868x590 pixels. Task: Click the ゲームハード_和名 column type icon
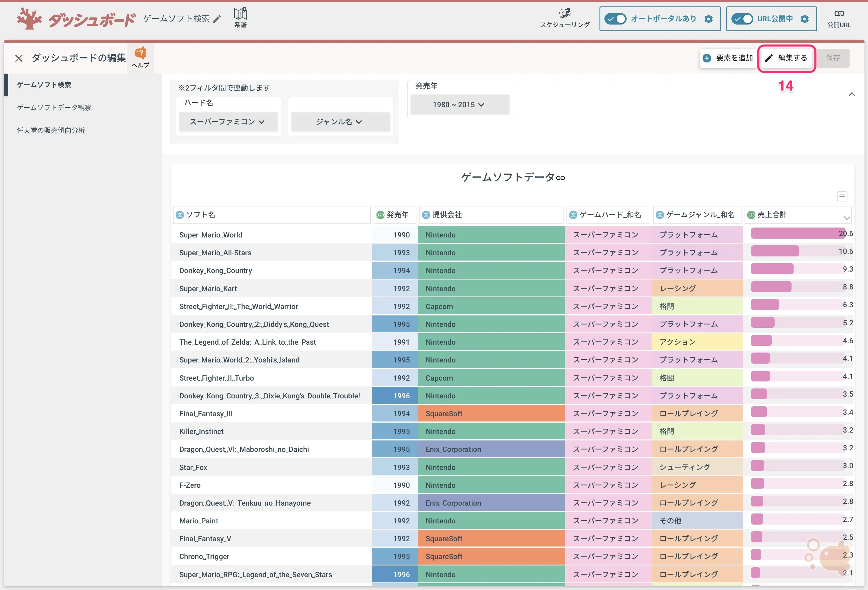(x=573, y=215)
